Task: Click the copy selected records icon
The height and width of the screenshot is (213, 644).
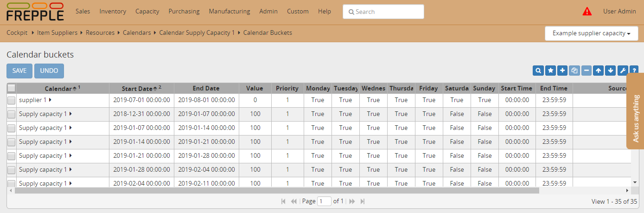Action: [x=574, y=71]
